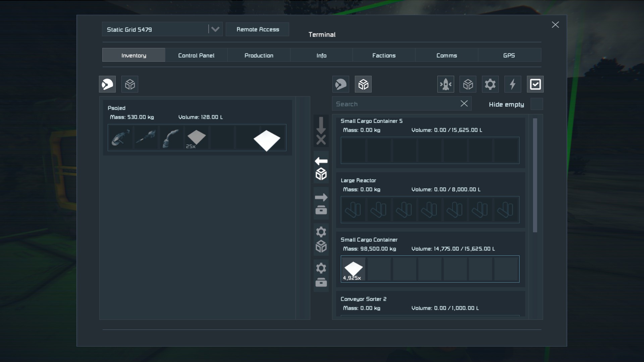644x362 pixels.
Task: Click the energy lightning bolt filter
Action: click(x=513, y=84)
